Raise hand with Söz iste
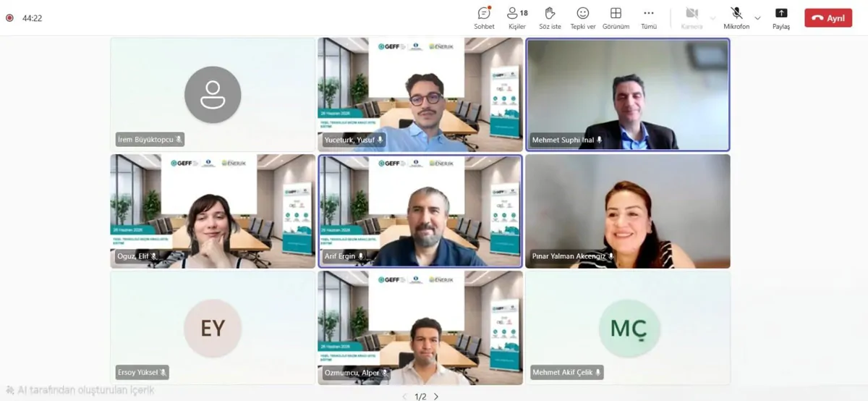Viewport: 868px width, 401px height. [x=550, y=18]
